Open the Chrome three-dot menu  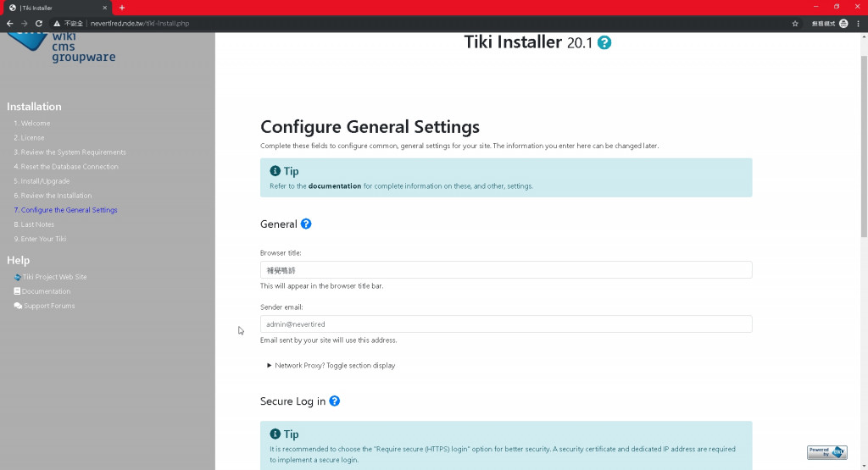(859, 23)
